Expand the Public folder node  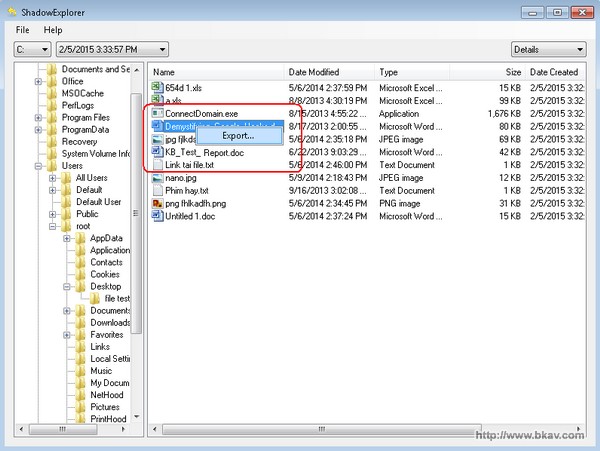coord(52,214)
